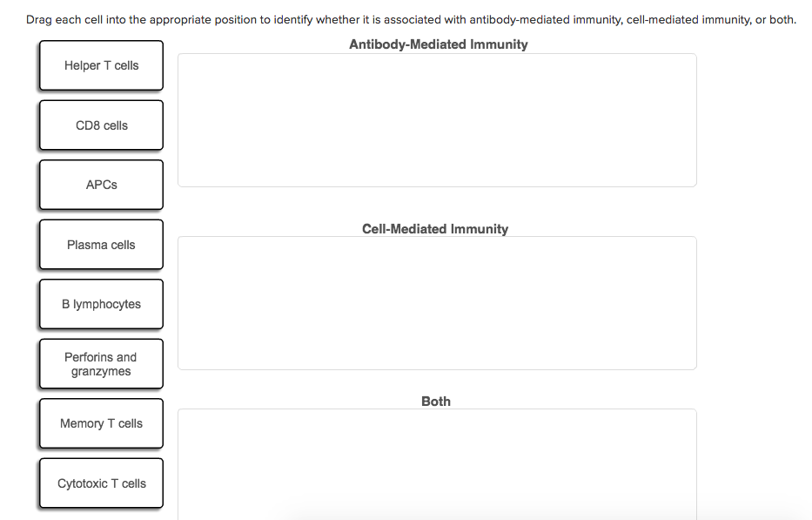Click the B lymphocytes card
The height and width of the screenshot is (520, 812).
click(x=101, y=304)
